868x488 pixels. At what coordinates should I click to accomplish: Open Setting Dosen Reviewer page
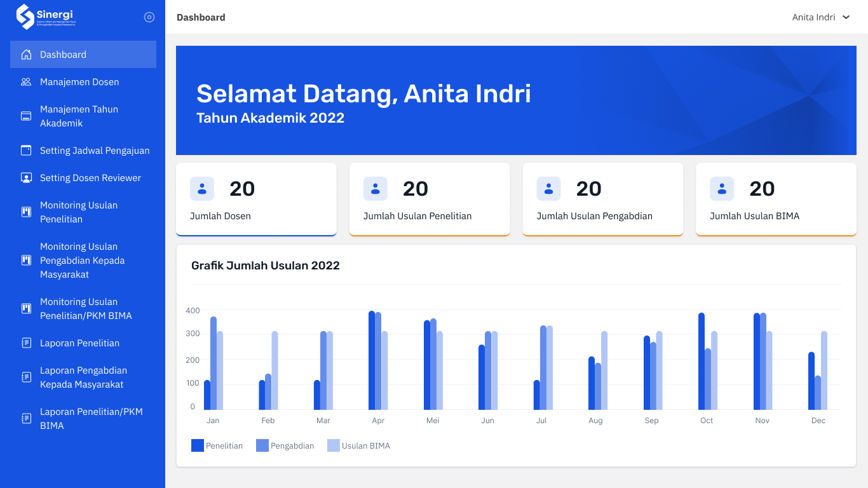[83, 178]
